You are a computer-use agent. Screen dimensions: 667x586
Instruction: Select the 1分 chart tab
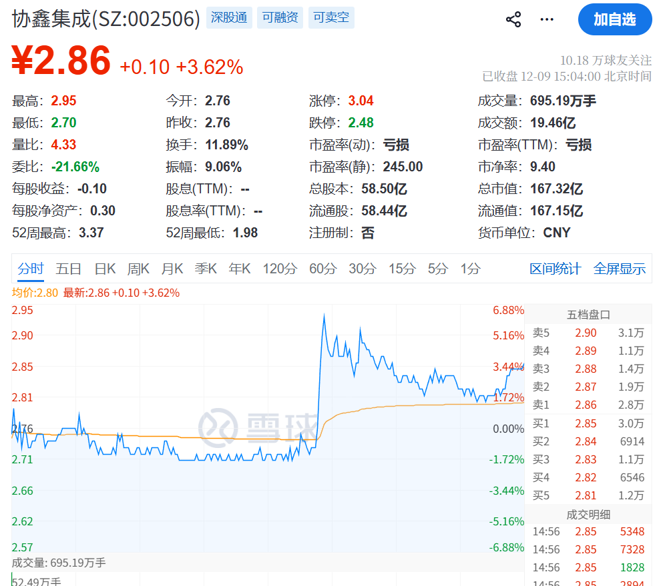(x=470, y=269)
